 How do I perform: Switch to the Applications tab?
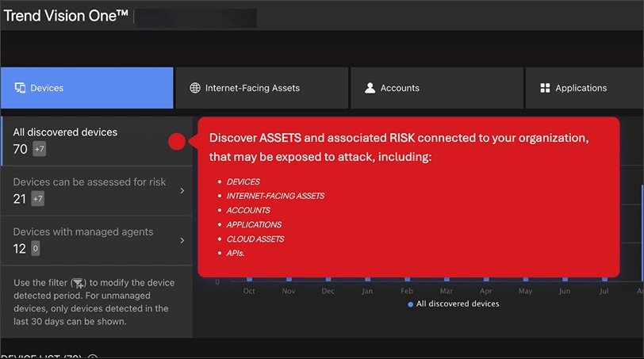(585, 88)
